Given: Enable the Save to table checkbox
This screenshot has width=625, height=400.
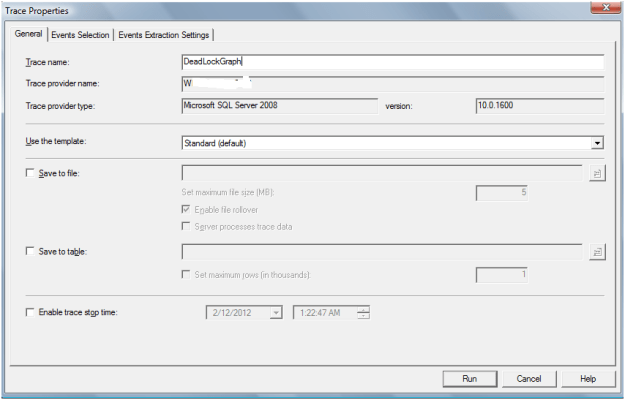Looking at the screenshot, I should pyautogui.click(x=30, y=252).
